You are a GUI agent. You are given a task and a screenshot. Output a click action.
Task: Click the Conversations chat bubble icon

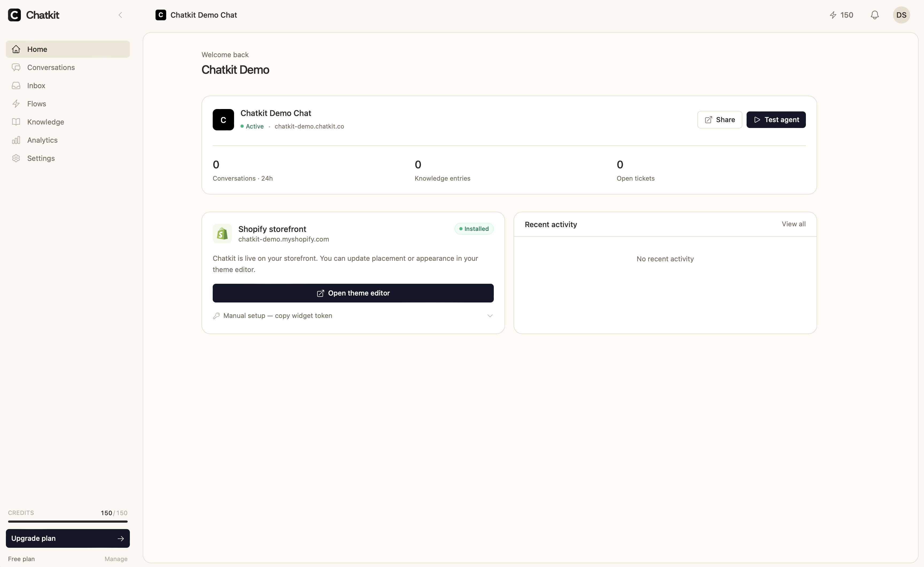click(16, 68)
